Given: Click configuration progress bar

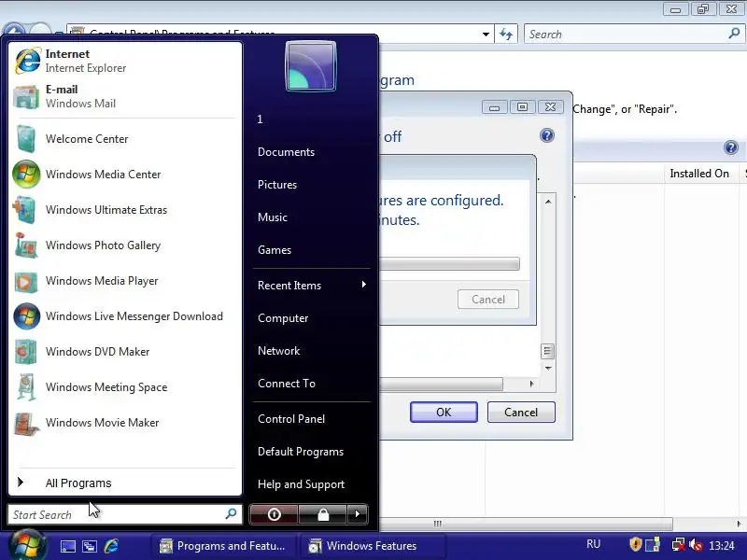Looking at the screenshot, I should (449, 264).
